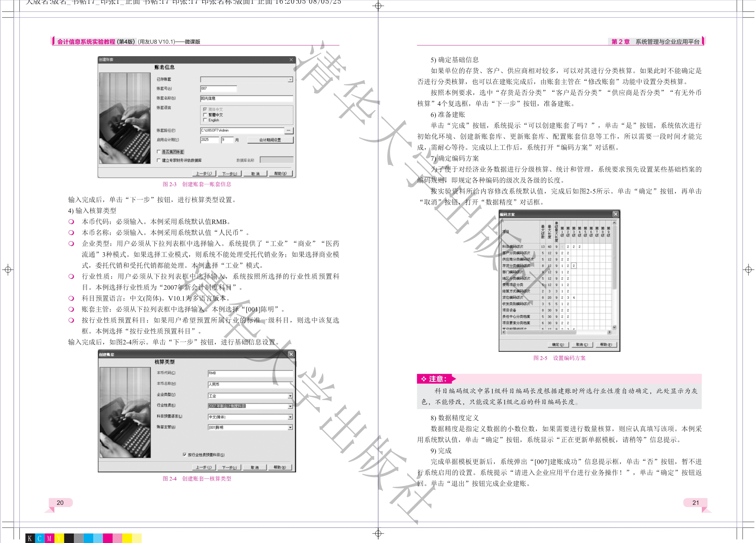756x543 pixels.
Task: Close the 账套信息 dialog with X
Action: coord(291,60)
